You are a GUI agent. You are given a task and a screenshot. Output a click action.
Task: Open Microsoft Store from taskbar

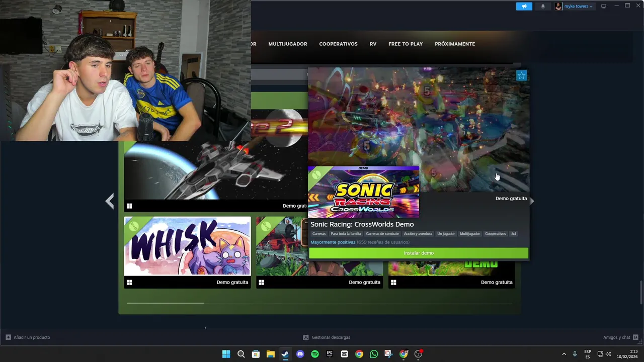click(x=256, y=354)
